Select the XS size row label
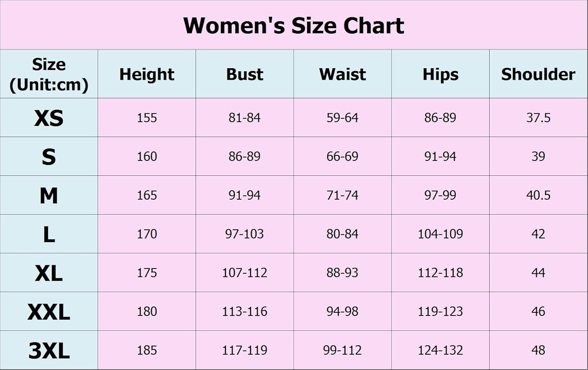This screenshot has height=370, width=588. [49, 118]
